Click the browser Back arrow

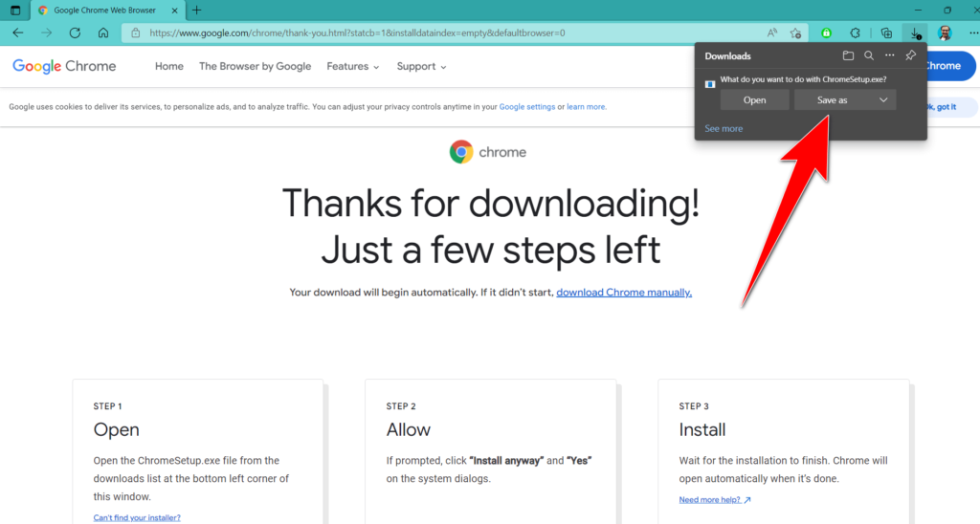[18, 33]
